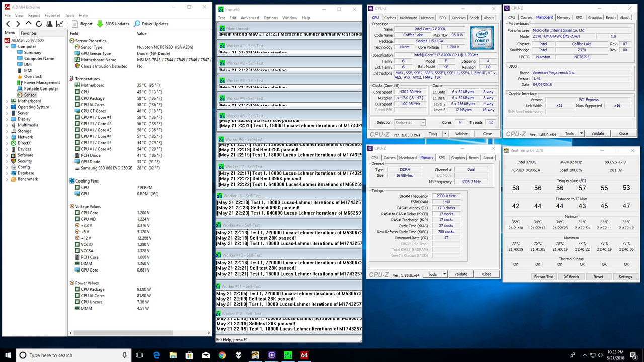Image resolution: width=644 pixels, height=362 pixels.
Task: Expand the Motherboard node in AIDA64
Action: pyautogui.click(x=7, y=101)
